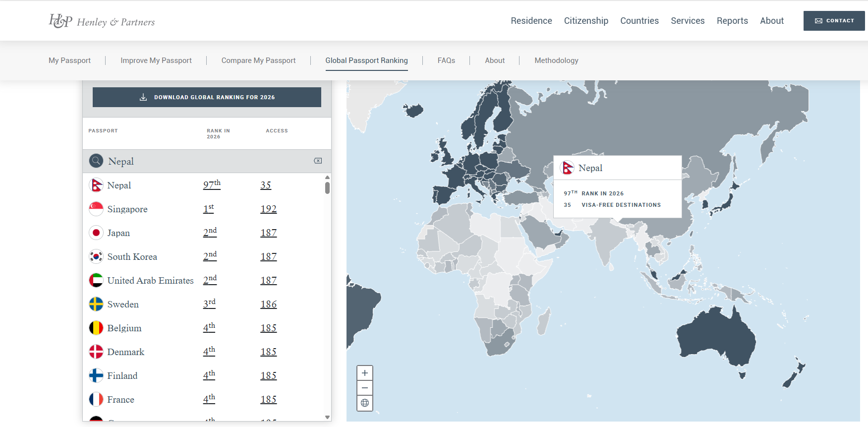Click Nepal flag in map tooltip
Screen dimensions: 868x427
click(567, 168)
